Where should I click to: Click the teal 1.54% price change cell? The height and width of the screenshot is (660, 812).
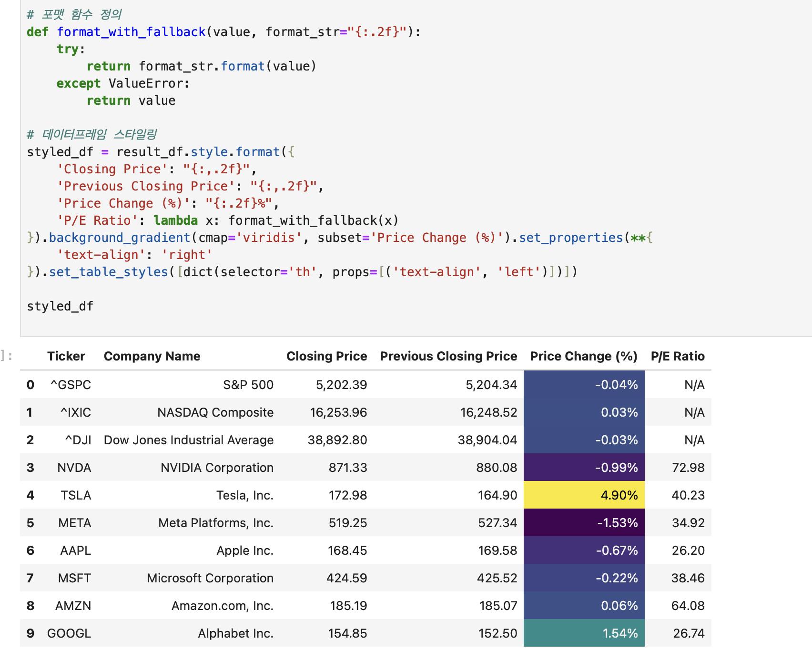coord(584,633)
